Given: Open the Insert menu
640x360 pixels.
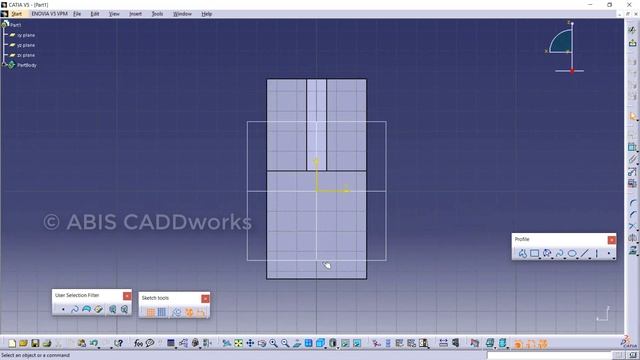Looking at the screenshot, I should click(136, 14).
